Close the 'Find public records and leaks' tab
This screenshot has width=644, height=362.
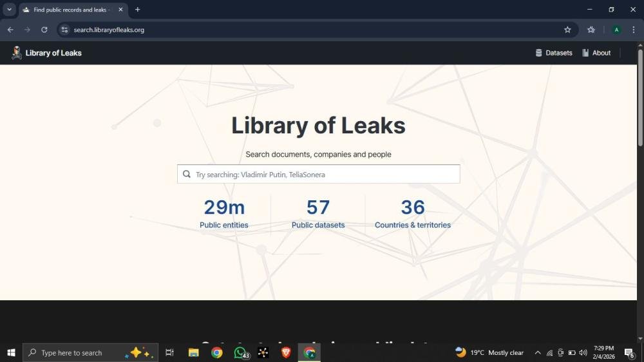pyautogui.click(x=120, y=10)
